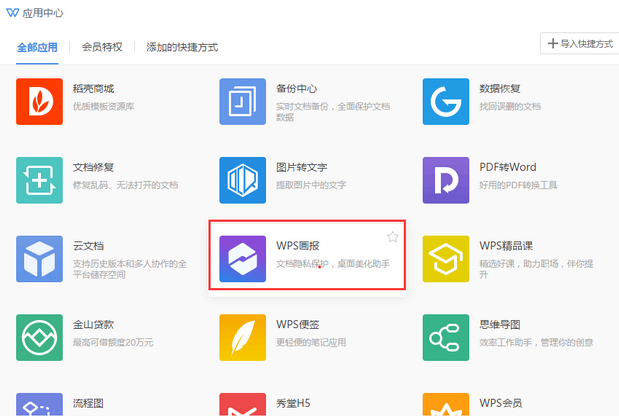Click the WPS logo beside 应用中心
This screenshot has height=416, width=619.
pyautogui.click(x=12, y=13)
